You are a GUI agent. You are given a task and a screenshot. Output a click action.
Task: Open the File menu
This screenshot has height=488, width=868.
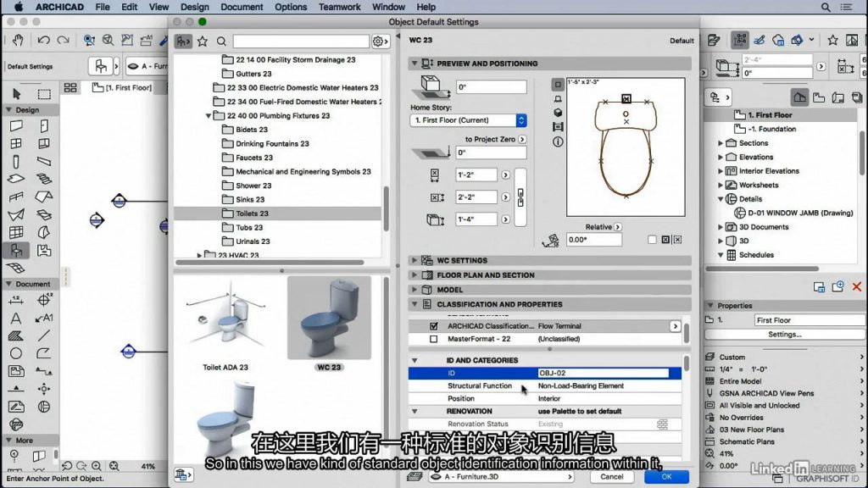coord(103,7)
